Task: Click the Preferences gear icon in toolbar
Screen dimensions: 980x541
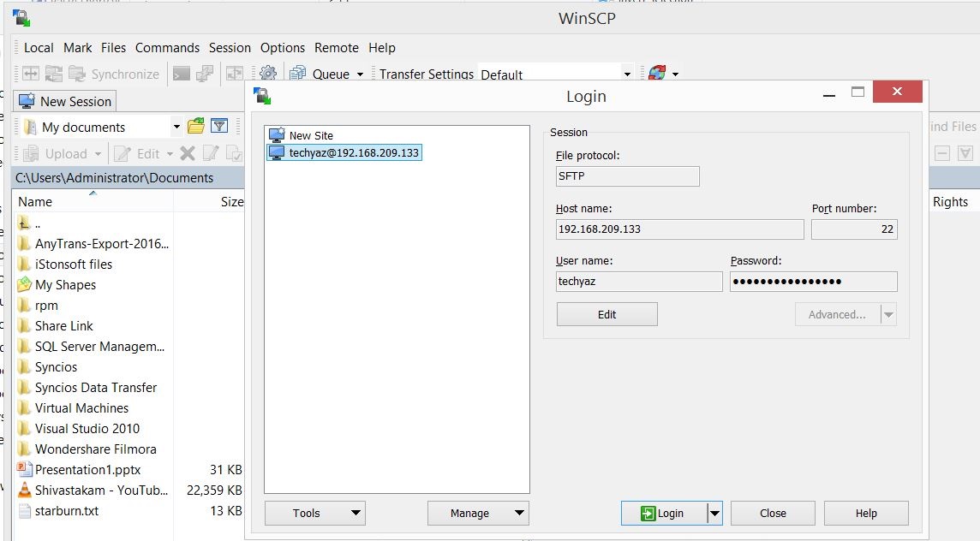Action: point(268,74)
